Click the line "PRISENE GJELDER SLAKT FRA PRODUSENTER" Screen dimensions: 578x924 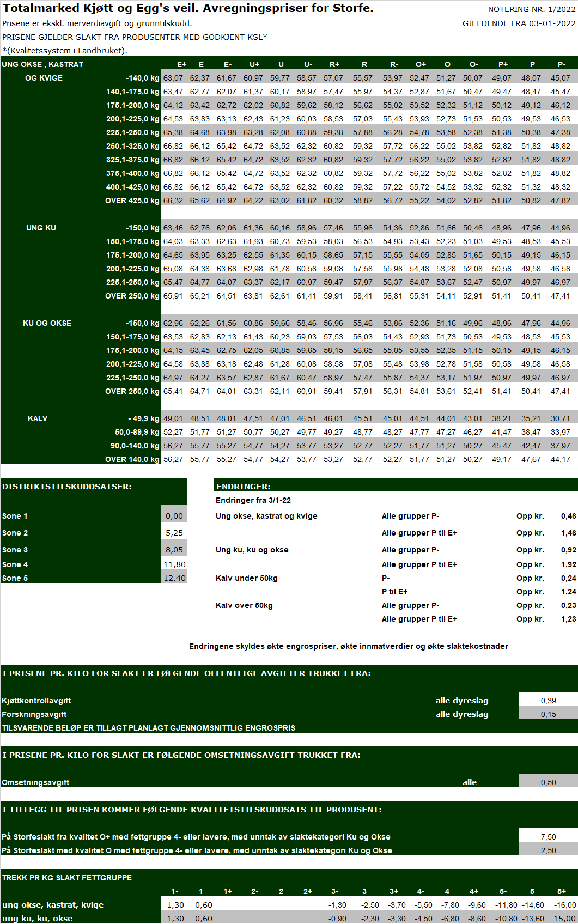[135, 37]
